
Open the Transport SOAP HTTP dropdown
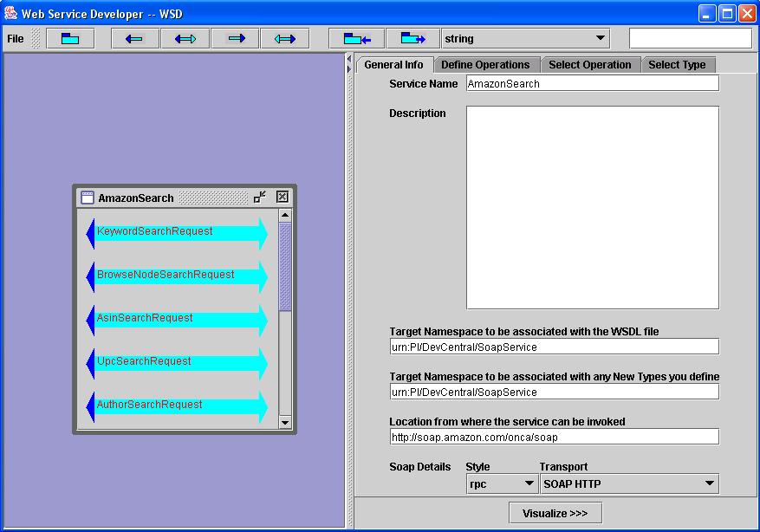630,483
